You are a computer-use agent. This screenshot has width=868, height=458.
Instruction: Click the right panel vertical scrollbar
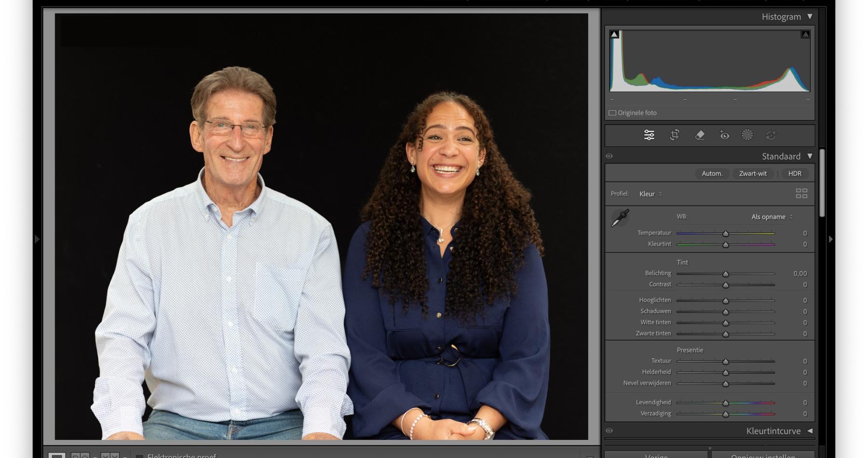click(x=822, y=183)
